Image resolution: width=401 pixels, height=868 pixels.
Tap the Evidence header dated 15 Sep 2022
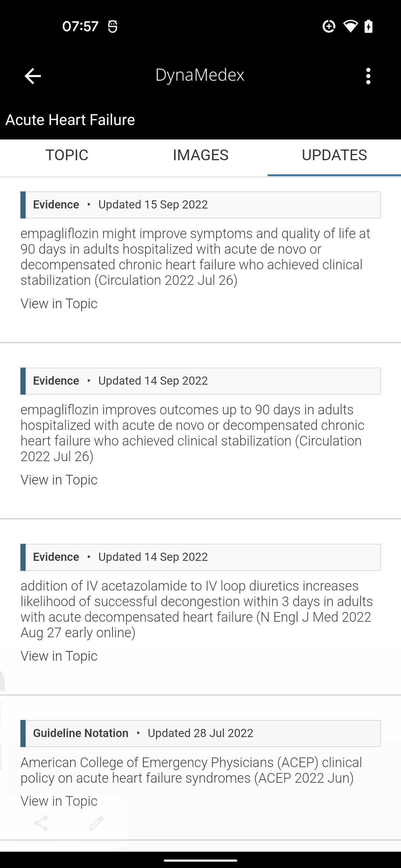[x=200, y=205]
